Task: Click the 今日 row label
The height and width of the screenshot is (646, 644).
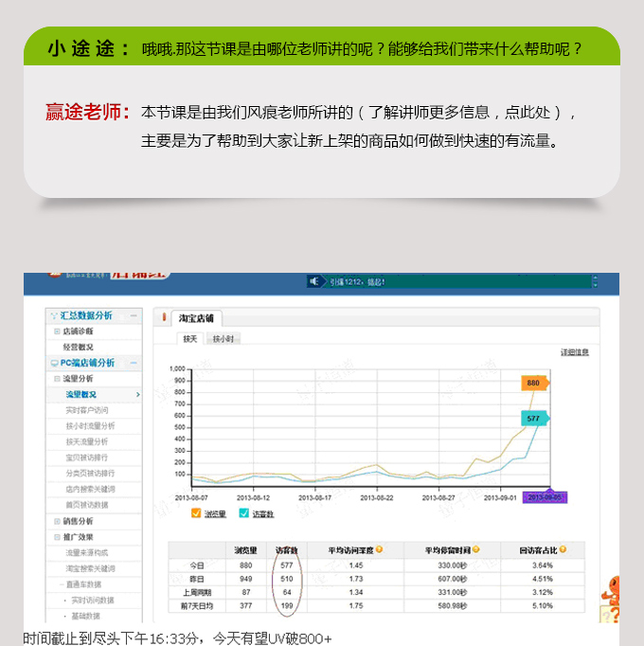Action: pos(197,565)
